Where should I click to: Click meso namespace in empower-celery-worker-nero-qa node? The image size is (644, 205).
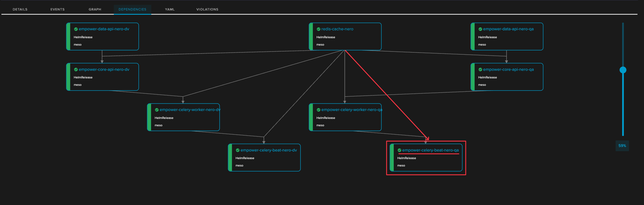(x=320, y=125)
